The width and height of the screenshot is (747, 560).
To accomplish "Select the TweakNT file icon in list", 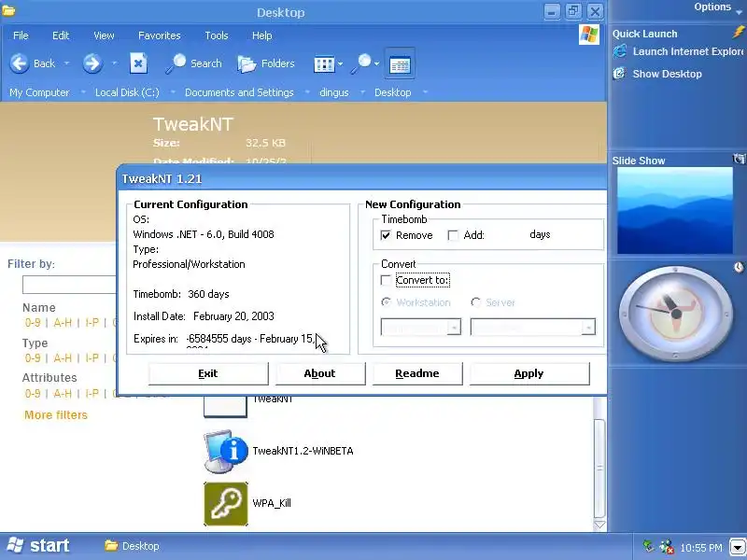I will tap(225, 407).
